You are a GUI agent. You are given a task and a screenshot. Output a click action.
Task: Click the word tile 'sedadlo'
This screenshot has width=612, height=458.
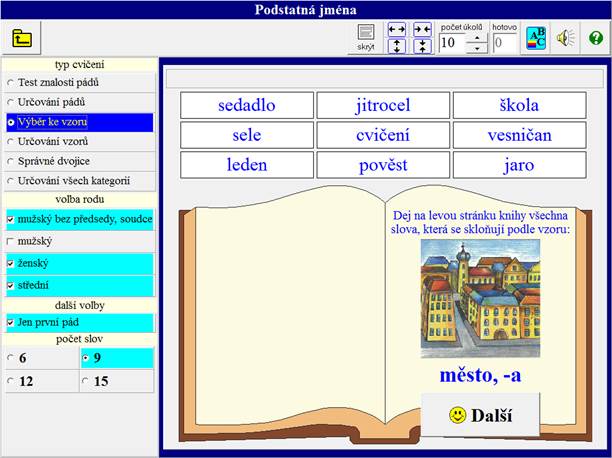point(246,106)
